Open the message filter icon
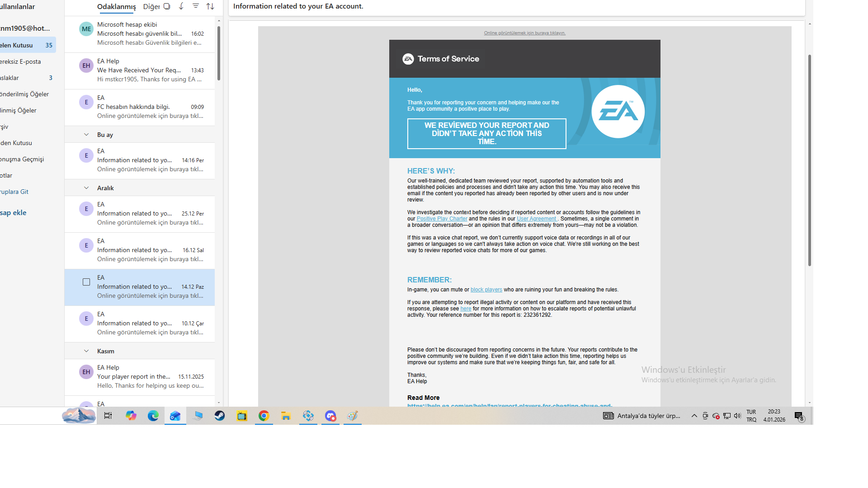868x488 pixels. click(196, 6)
